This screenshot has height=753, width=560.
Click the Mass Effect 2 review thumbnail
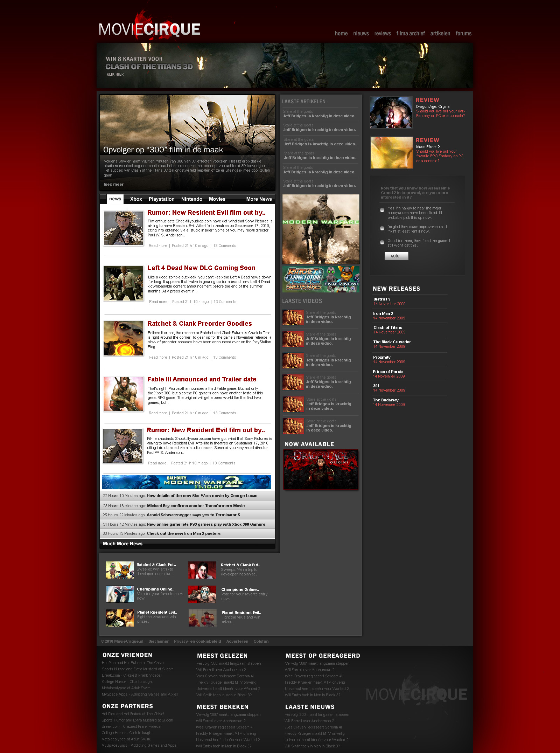click(391, 153)
